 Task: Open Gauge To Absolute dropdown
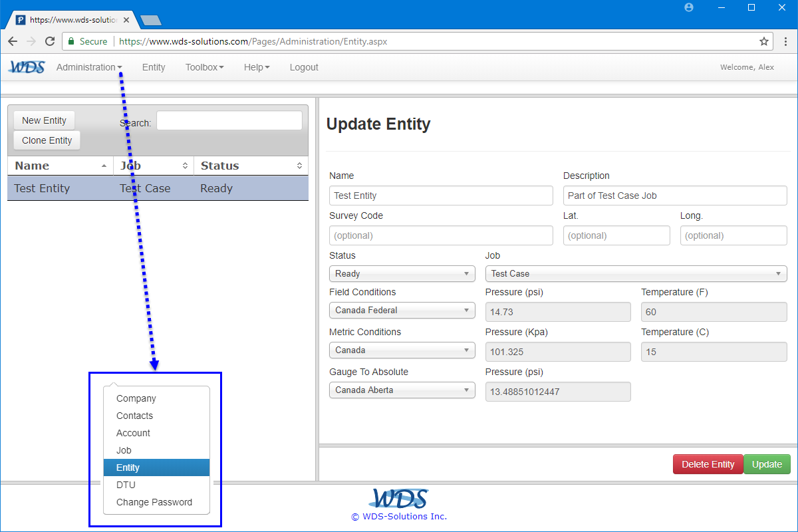[402, 390]
